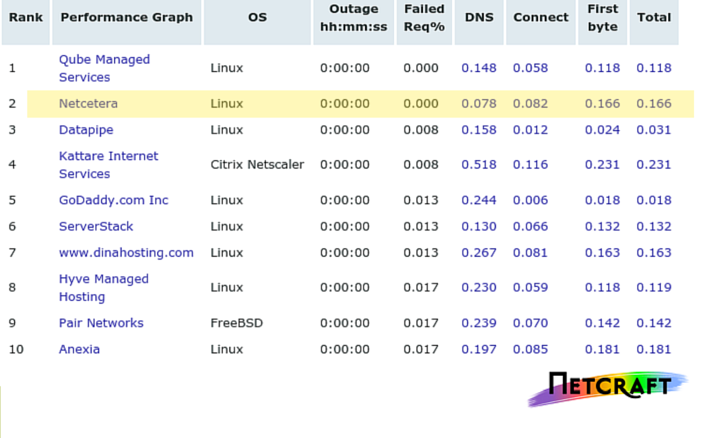Screen dimensions: 720x438
Task: Click the First byte column header
Action: [602, 22]
